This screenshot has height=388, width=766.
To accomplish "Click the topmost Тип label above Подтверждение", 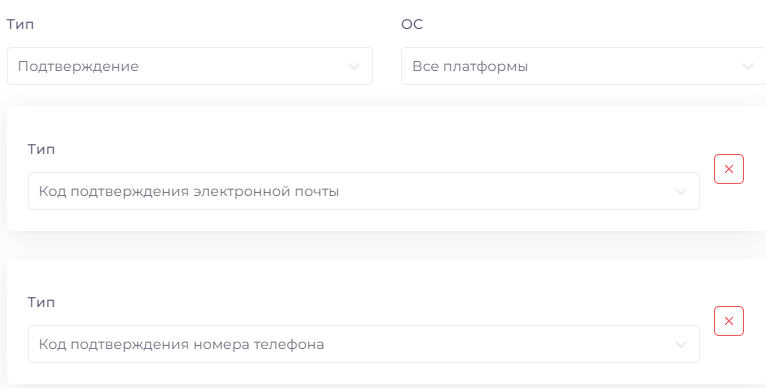I will tap(20, 24).
